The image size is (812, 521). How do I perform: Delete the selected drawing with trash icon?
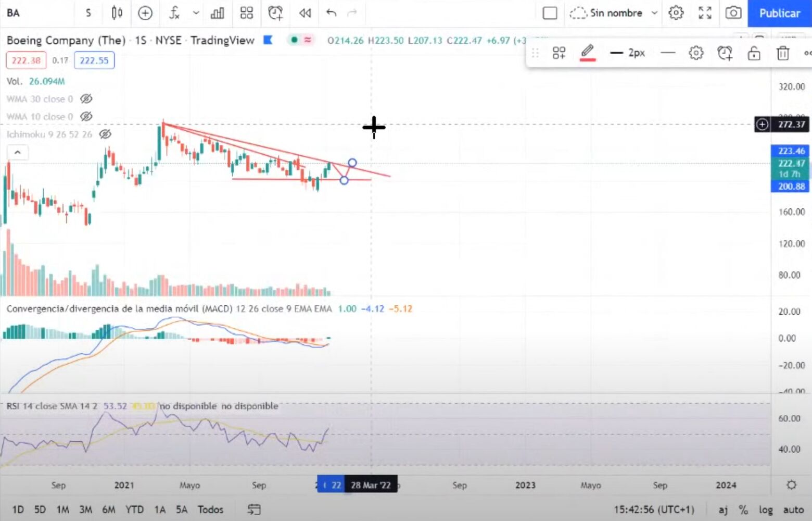(x=783, y=53)
